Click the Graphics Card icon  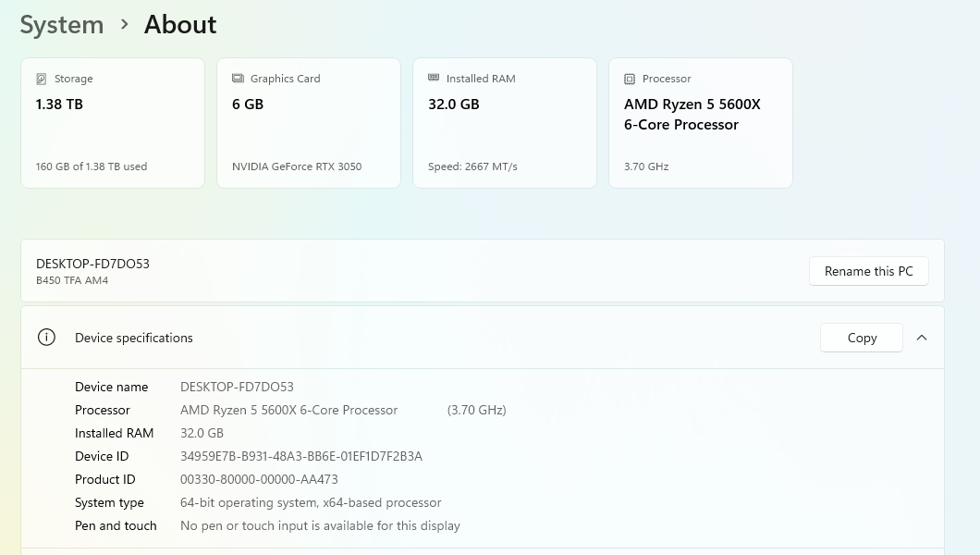coord(238,79)
